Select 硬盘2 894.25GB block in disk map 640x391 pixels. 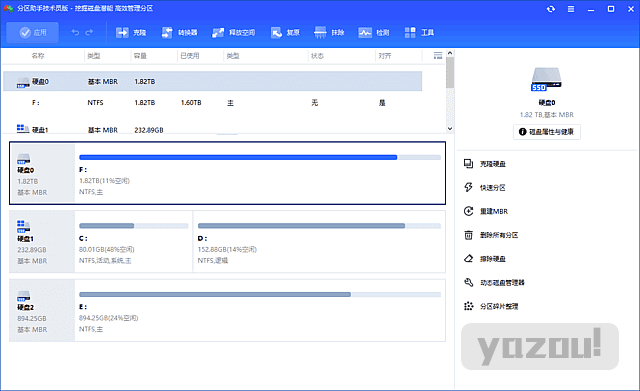(42, 310)
